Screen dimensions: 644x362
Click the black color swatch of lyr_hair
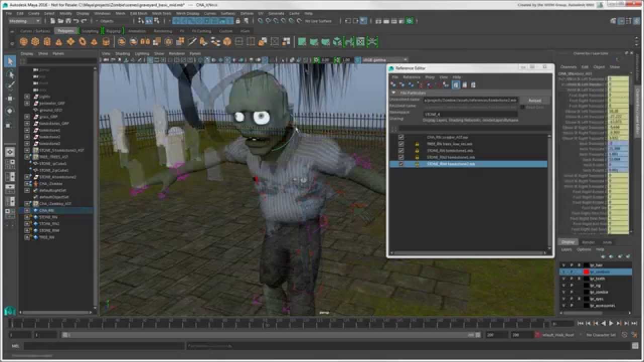pyautogui.click(x=586, y=265)
